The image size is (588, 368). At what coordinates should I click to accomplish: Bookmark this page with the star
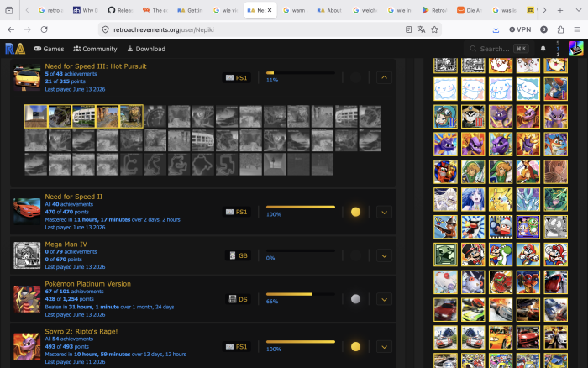pos(434,29)
